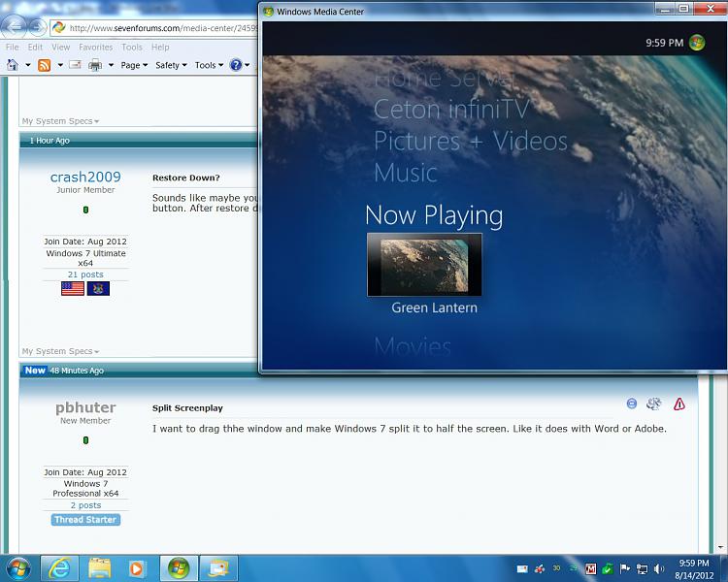This screenshot has width=728, height=582.
Task: Select Music in Media Center menu
Action: coord(406,173)
